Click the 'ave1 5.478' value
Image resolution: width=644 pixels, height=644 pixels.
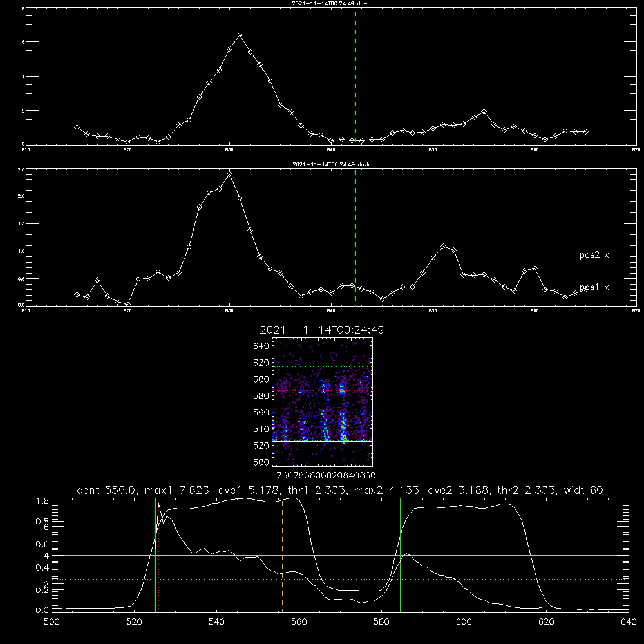(x=248, y=490)
